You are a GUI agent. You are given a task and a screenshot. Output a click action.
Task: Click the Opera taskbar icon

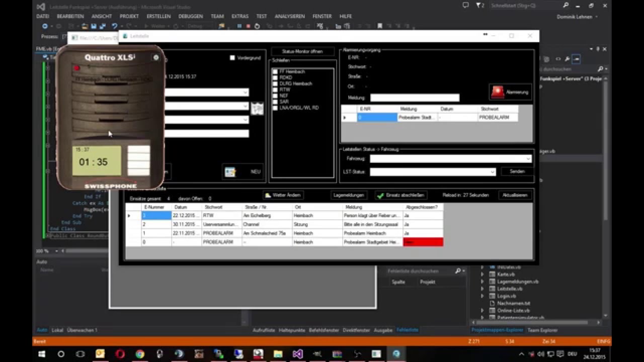pos(120,354)
